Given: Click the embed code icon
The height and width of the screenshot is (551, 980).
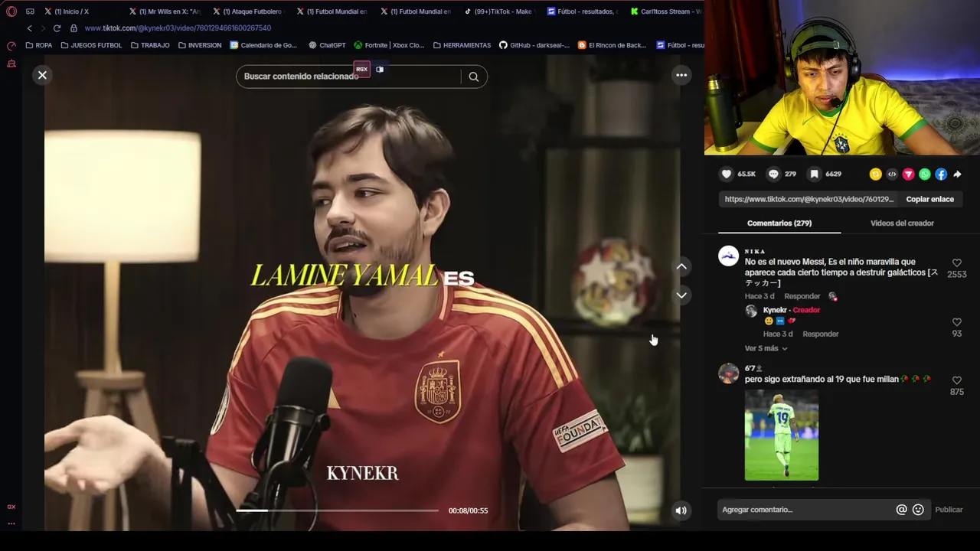Looking at the screenshot, I should [x=892, y=174].
